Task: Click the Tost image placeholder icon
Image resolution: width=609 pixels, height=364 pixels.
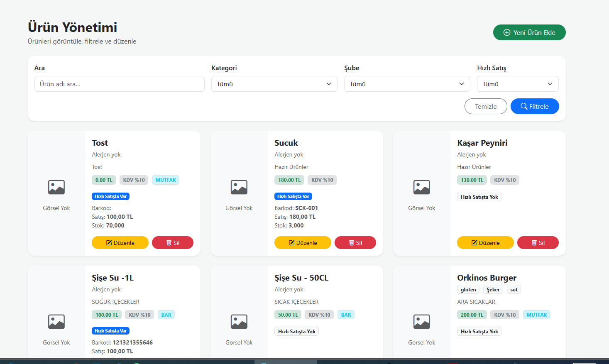Action: coord(56,187)
